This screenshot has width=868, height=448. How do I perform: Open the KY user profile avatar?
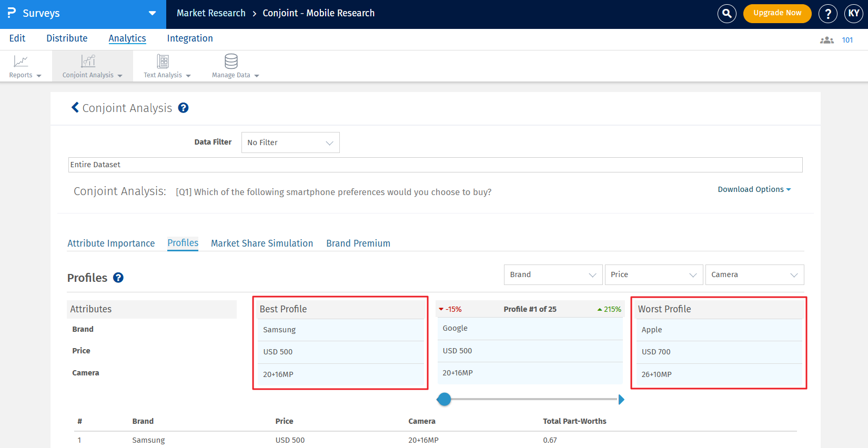[854, 14]
